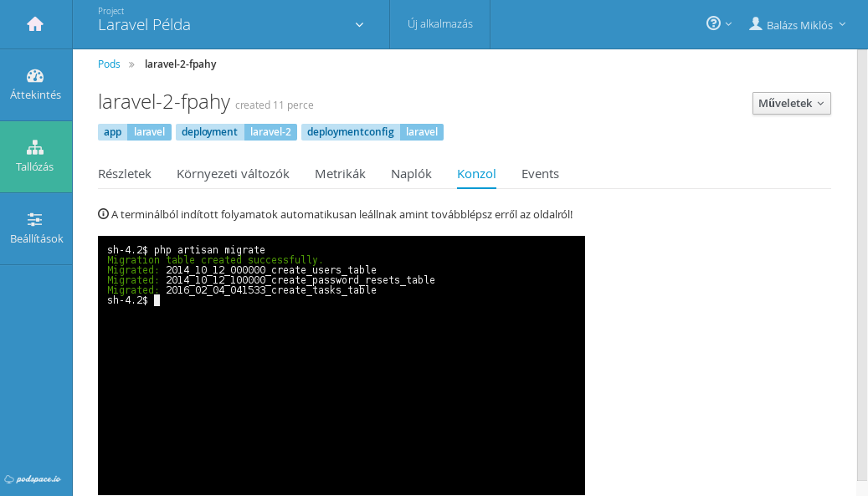Image resolution: width=868 pixels, height=496 pixels.
Task: Open the Balázs Miklós user menu
Action: (798, 25)
